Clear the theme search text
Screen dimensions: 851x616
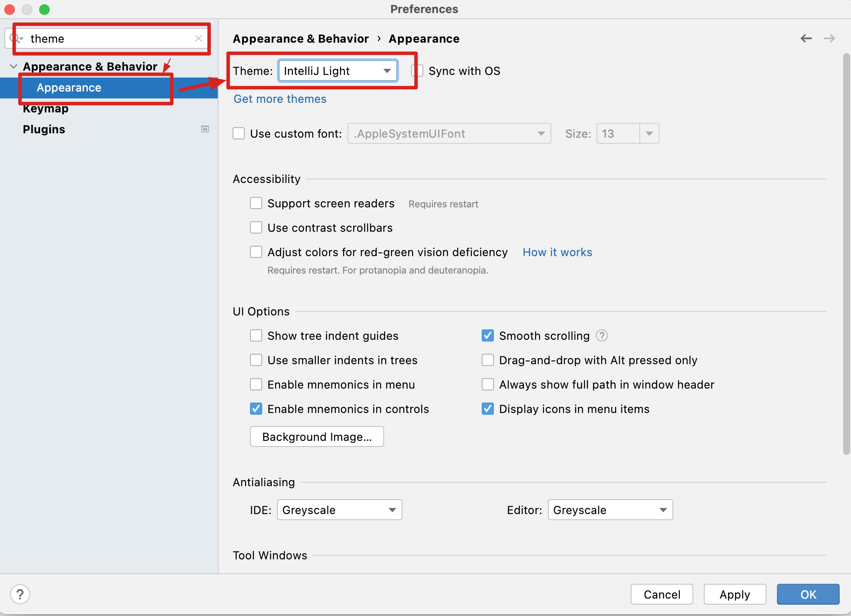pos(199,38)
